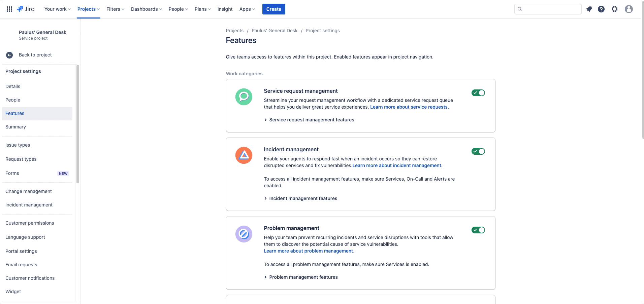Turn off Problem management toggle

tap(478, 230)
